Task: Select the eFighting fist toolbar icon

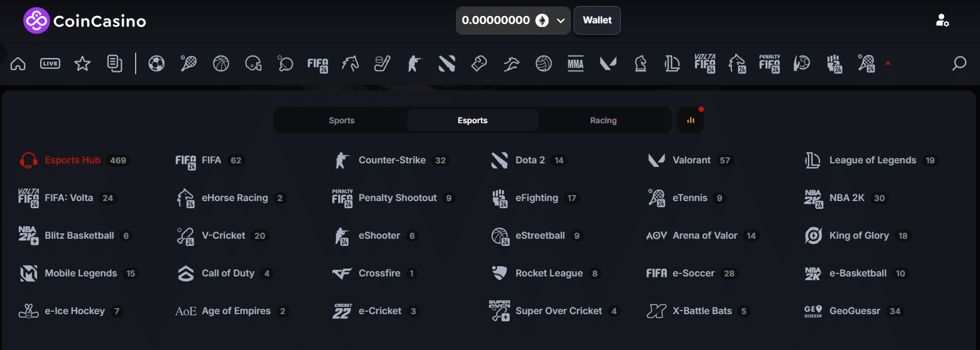Action: [834, 63]
